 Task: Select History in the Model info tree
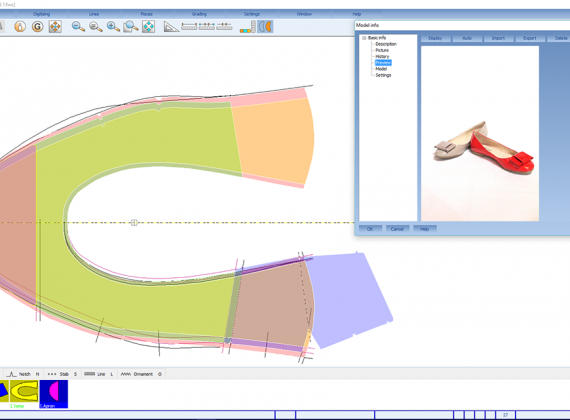pyautogui.click(x=382, y=56)
